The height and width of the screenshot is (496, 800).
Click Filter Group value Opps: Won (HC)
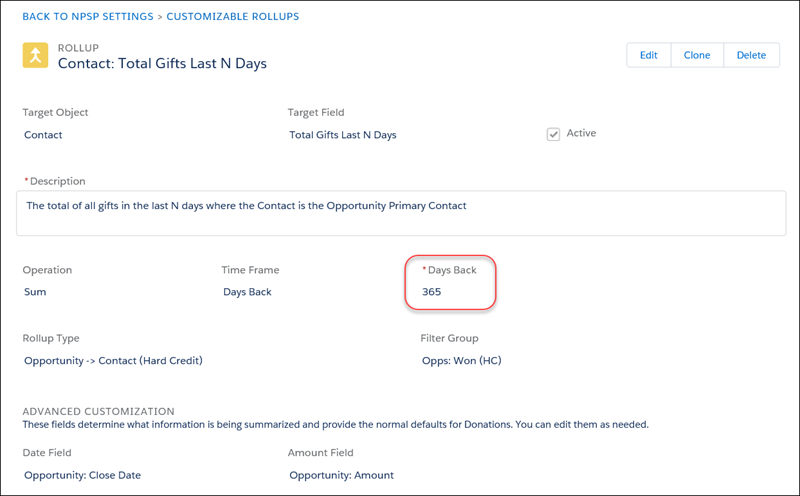pyautogui.click(x=462, y=361)
